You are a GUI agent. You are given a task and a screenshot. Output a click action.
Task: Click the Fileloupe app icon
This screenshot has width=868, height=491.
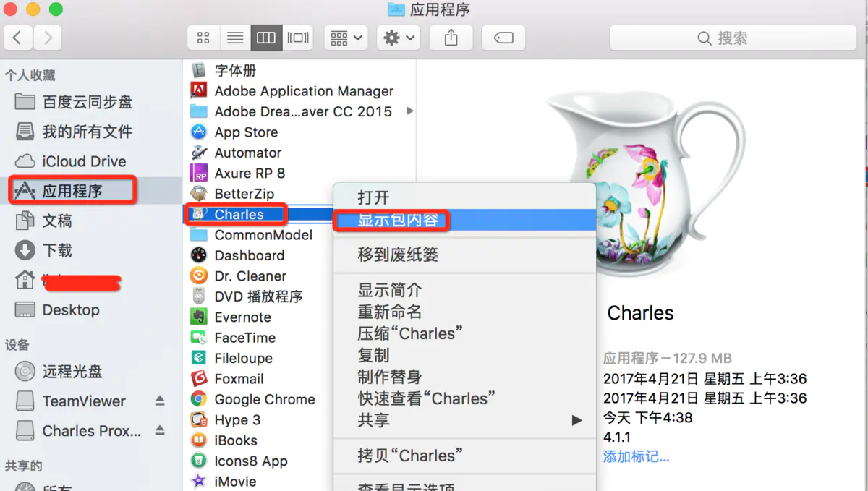[198, 358]
